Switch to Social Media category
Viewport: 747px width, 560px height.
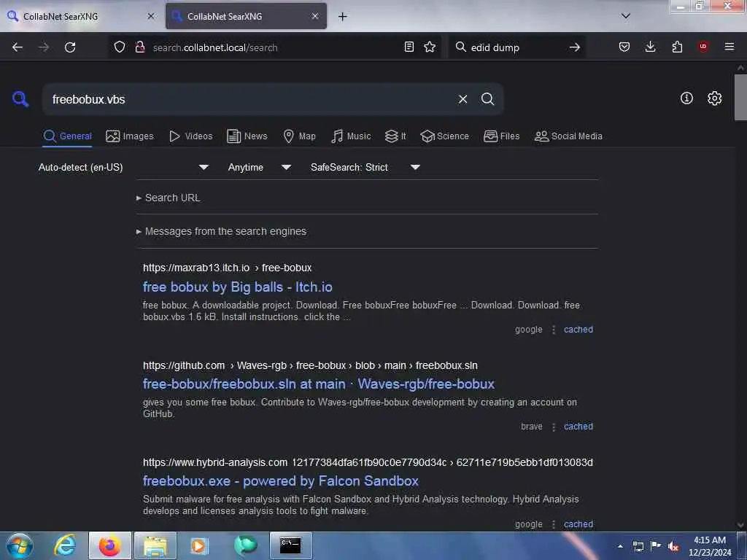coord(568,136)
